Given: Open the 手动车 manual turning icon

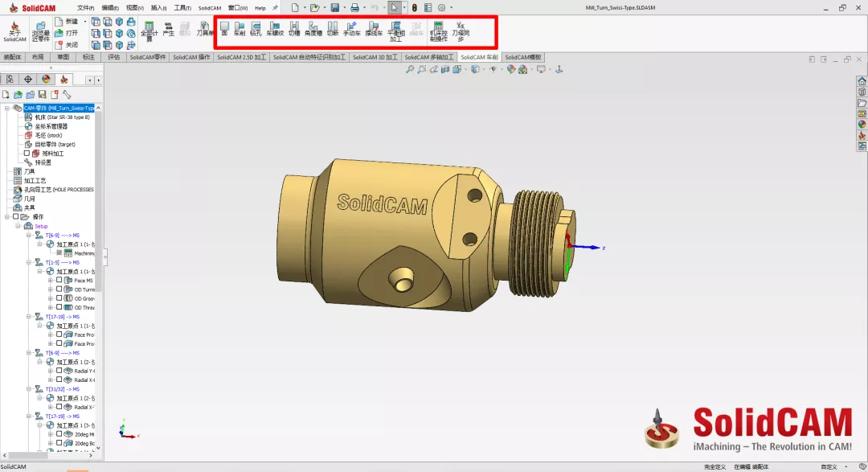Looking at the screenshot, I should point(351,30).
